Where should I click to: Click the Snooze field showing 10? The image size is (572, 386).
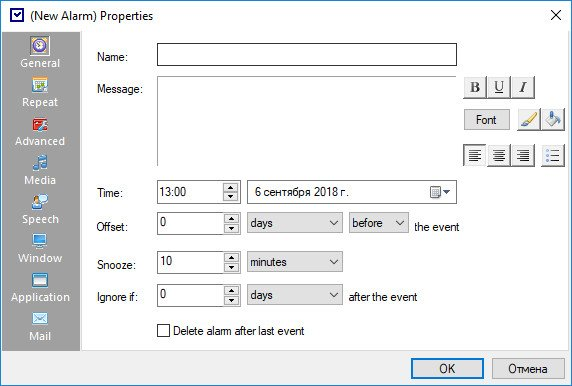point(190,262)
